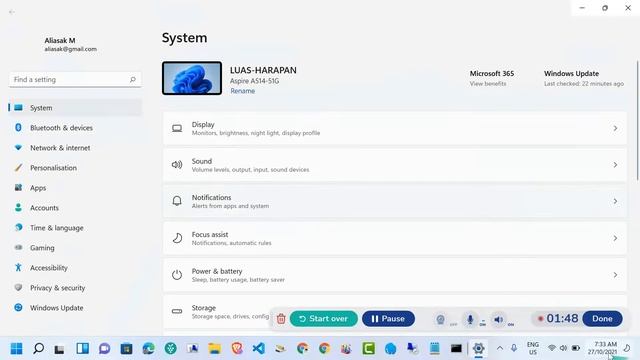640x360 pixels.
Task: Open Task View on the taskbar
Action: (60, 349)
